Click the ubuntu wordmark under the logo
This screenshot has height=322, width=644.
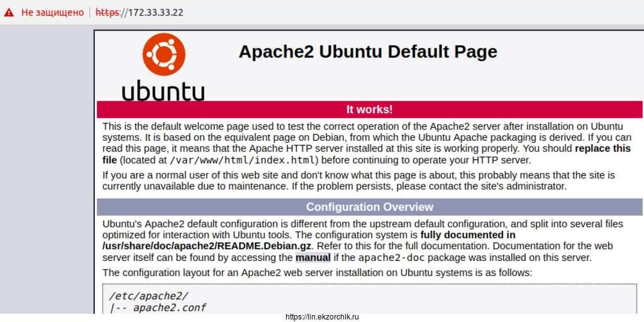[163, 90]
